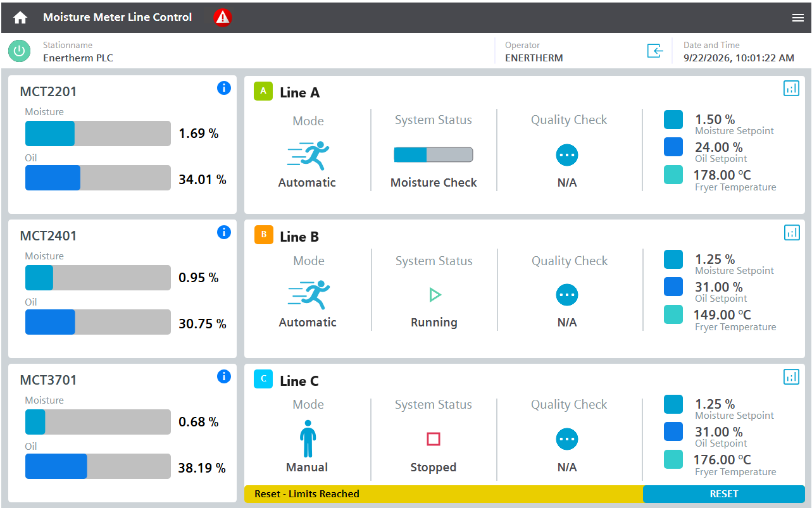The height and width of the screenshot is (508, 812).
Task: Show info for MCT2401 meter
Action: 223,232
